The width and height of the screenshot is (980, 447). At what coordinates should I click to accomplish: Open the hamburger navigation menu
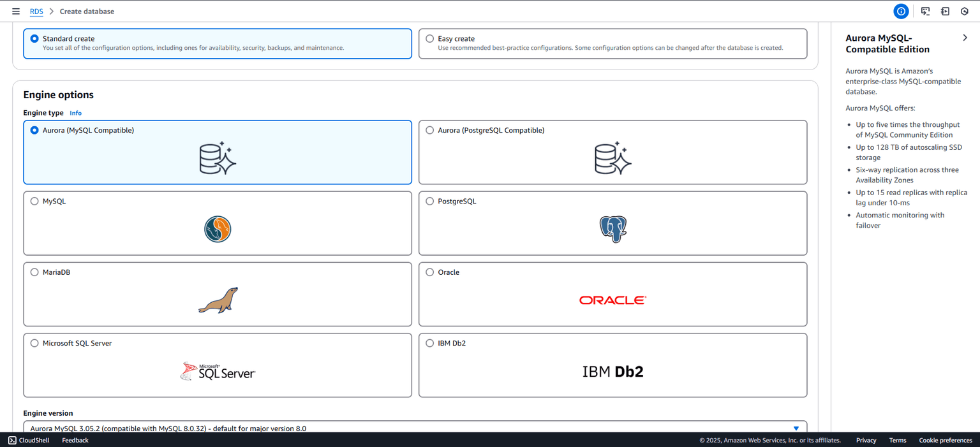(x=16, y=11)
